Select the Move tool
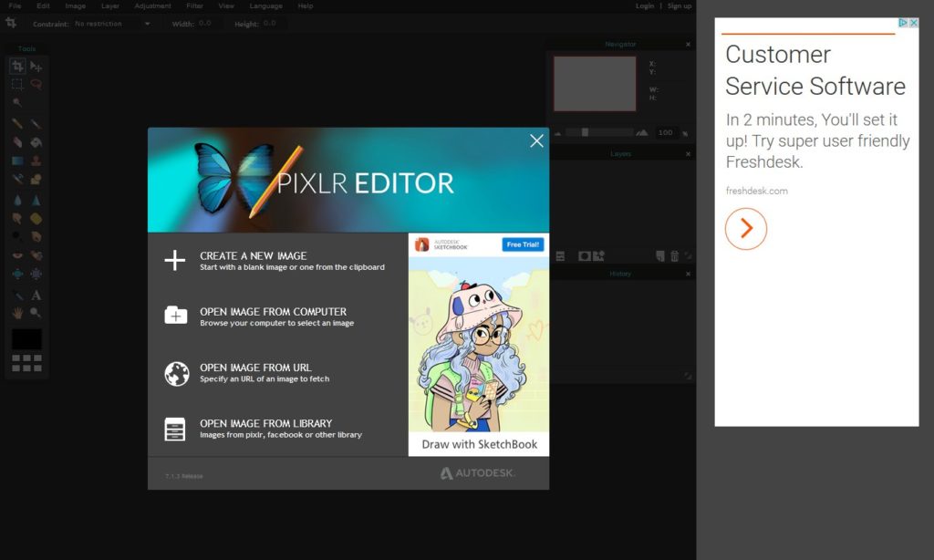934x560 pixels. click(36, 67)
